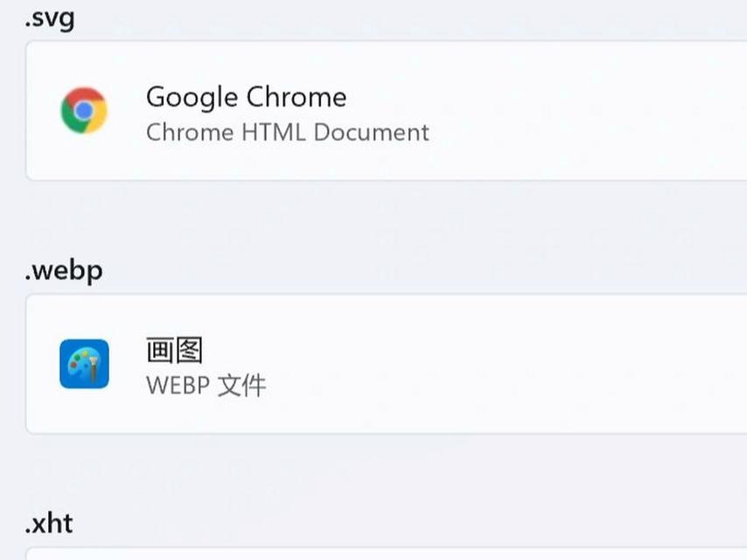Click the 画图 app name text
747x560 pixels.
[174, 350]
